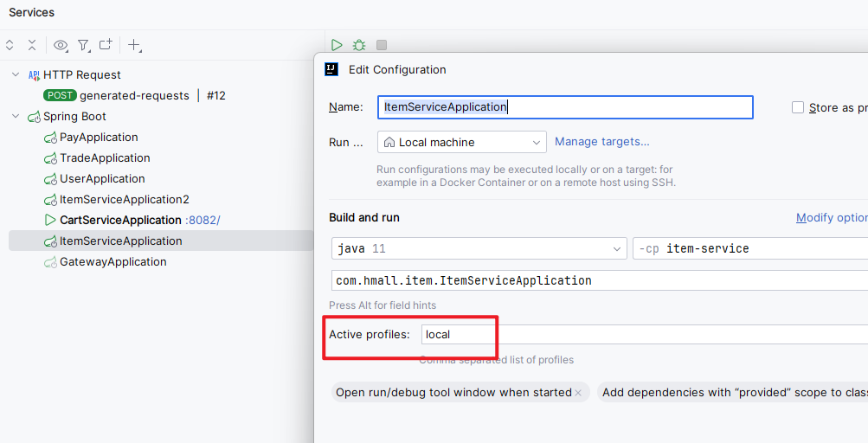Click the 'Add dependencies with provided scope' chip
This screenshot has width=868, height=443.
pyautogui.click(x=732, y=393)
